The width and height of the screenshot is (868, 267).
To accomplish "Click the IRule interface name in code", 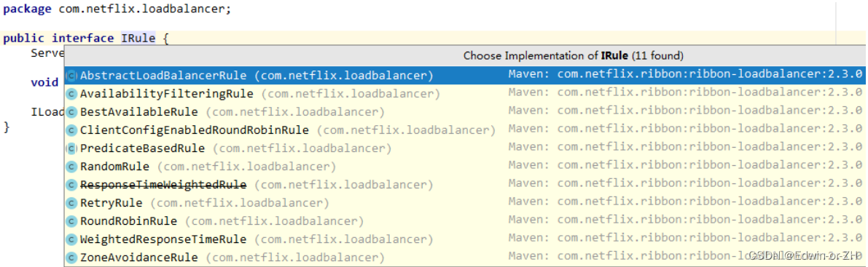I will click(x=138, y=39).
